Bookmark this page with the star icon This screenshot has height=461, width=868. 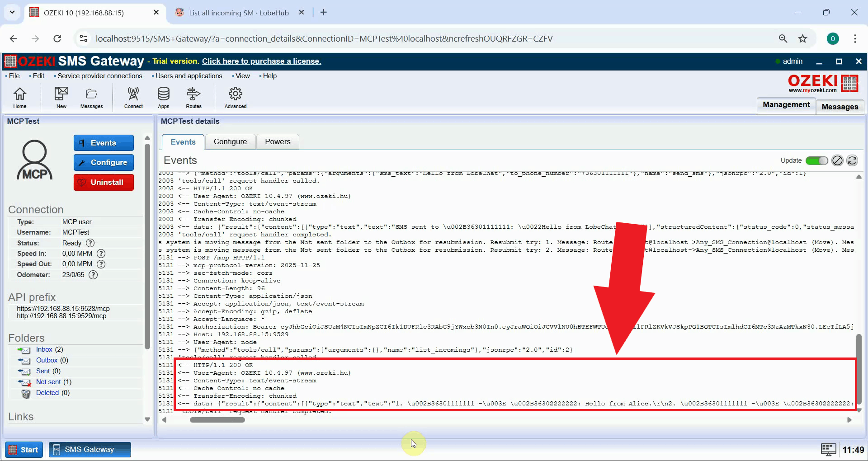click(x=802, y=38)
